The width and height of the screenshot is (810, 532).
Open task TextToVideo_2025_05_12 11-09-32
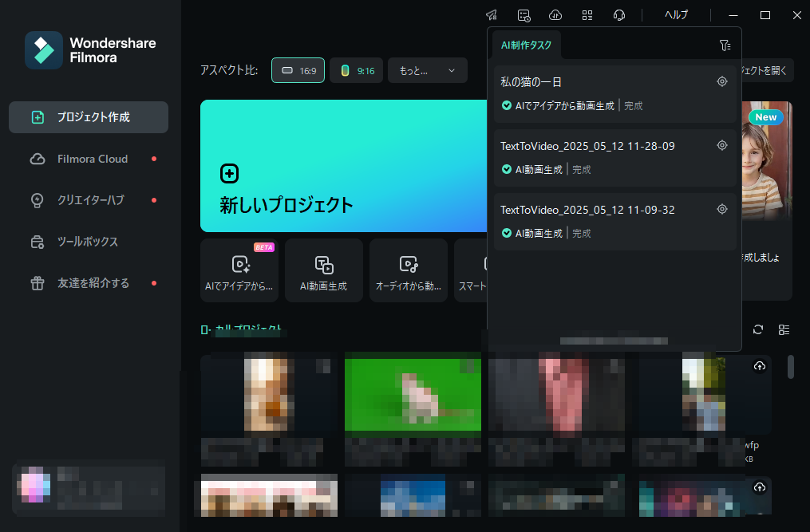pos(587,211)
